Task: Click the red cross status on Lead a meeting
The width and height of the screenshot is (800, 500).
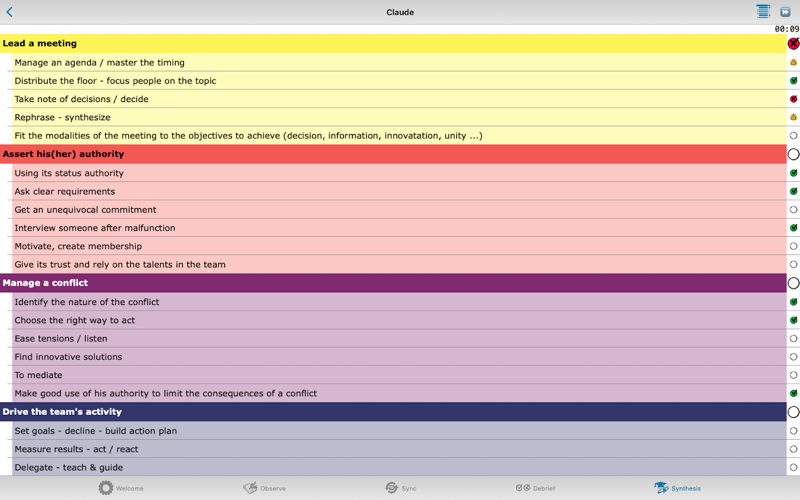Action: [x=793, y=44]
